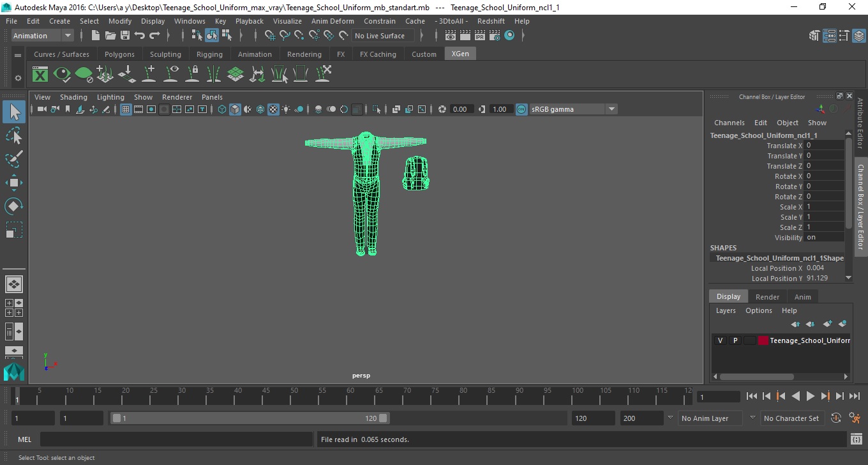Viewport: 868px width, 465px height.
Task: Redo the action arrow icon
Action: 154,36
